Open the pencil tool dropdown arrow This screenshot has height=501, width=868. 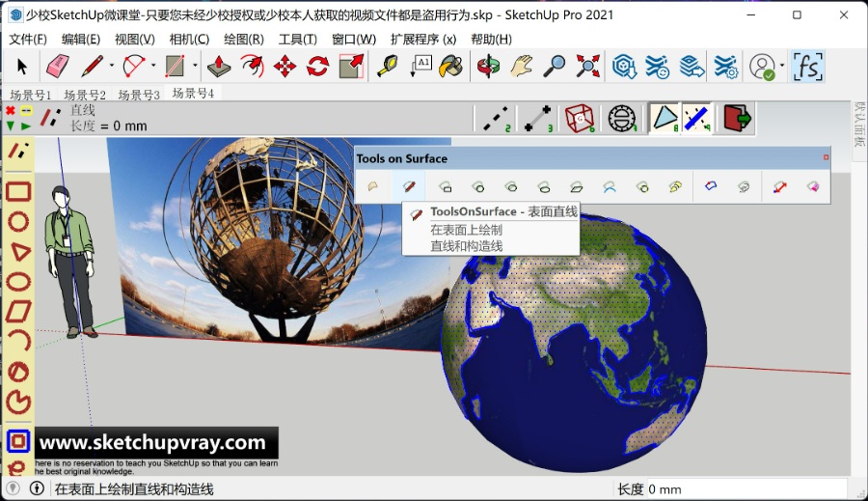tap(111, 66)
